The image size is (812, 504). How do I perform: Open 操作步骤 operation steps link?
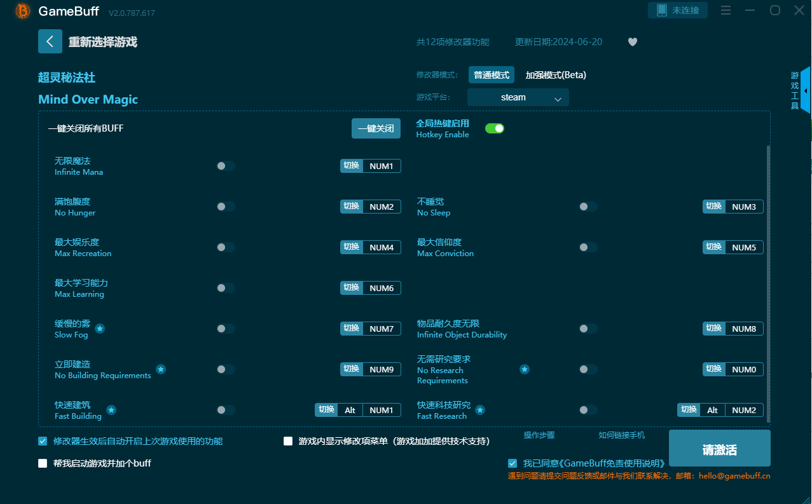click(x=539, y=435)
